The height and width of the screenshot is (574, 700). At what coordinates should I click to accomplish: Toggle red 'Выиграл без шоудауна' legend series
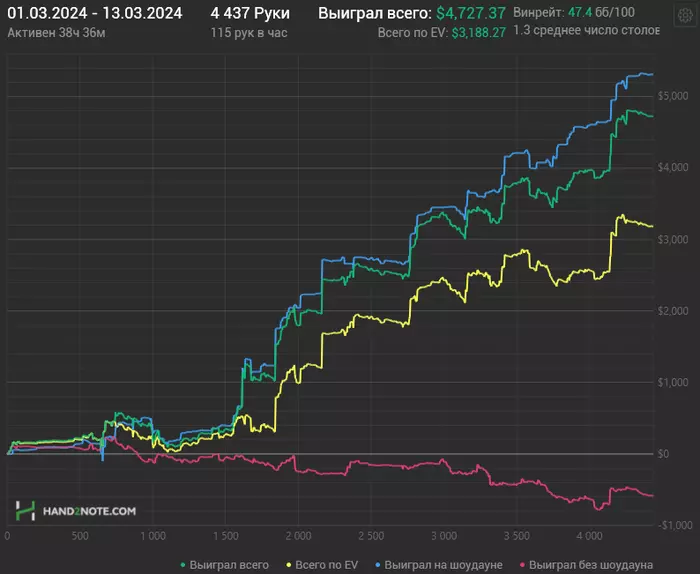[x=586, y=565]
